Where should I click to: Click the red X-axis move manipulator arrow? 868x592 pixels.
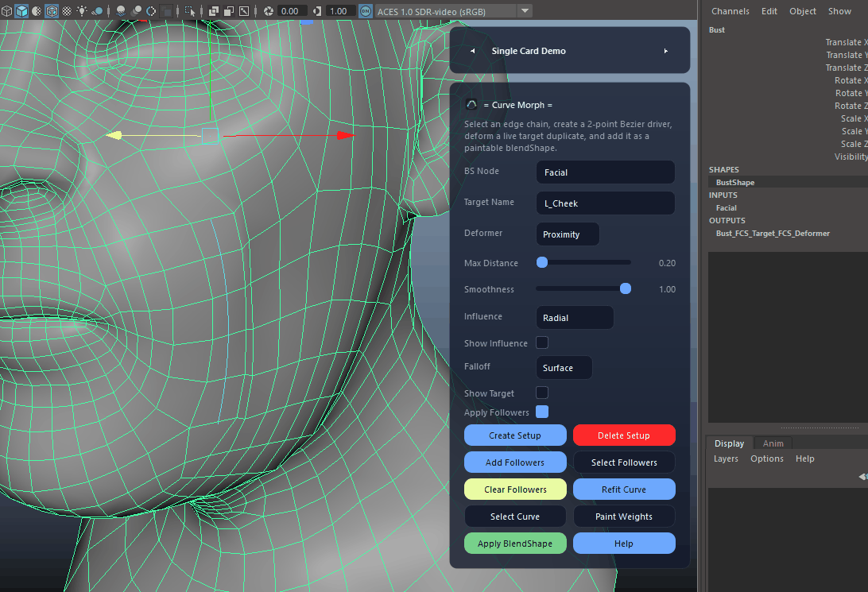tap(346, 135)
